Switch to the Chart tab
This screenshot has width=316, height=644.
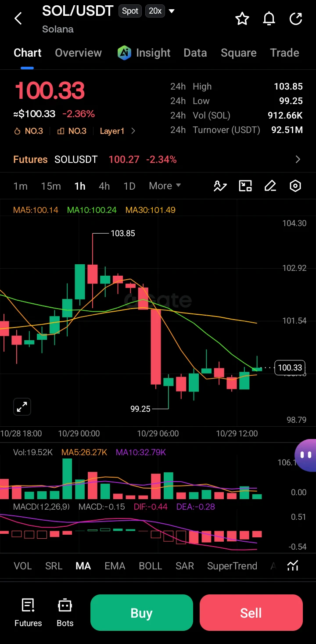(28, 53)
